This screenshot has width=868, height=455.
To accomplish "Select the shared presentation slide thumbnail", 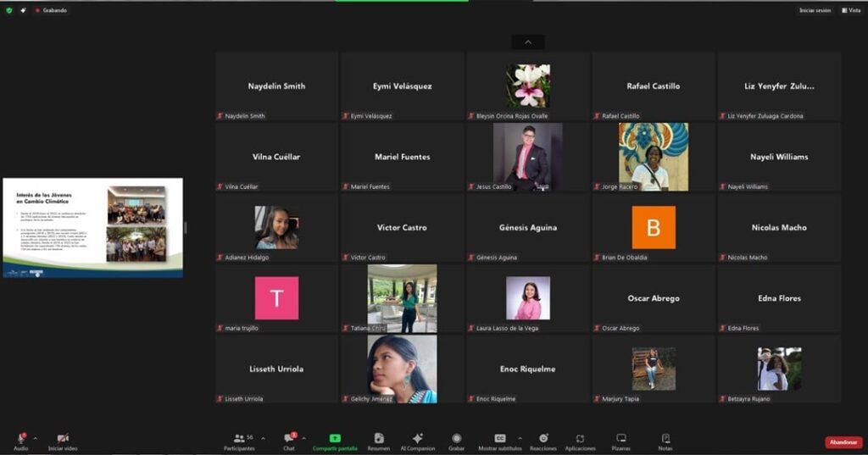I will click(92, 227).
